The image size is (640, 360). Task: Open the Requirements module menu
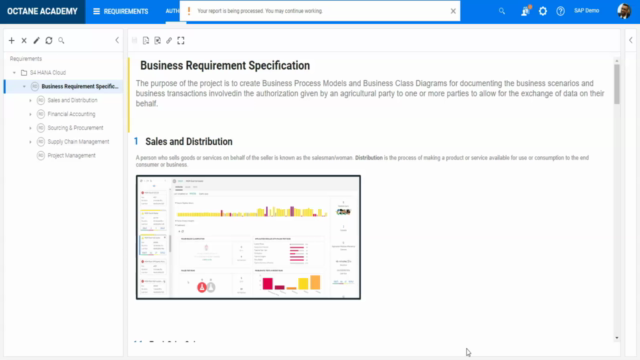coord(120,11)
